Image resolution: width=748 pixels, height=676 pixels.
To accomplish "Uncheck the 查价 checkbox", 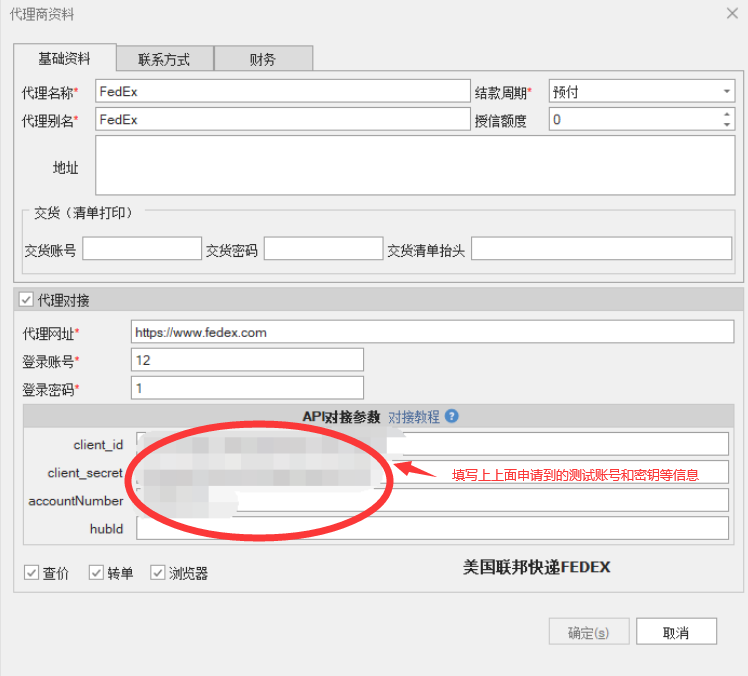I will (x=31, y=573).
